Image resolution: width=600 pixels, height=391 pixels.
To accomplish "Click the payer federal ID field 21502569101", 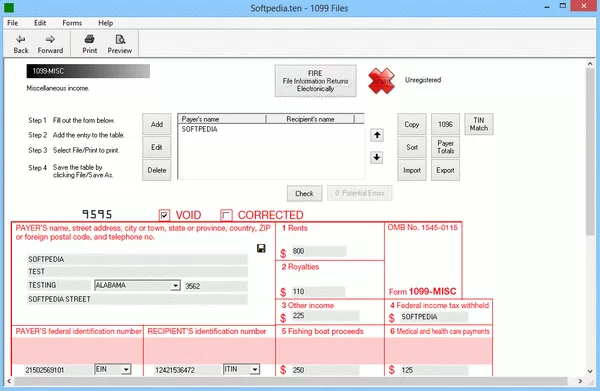I will pyautogui.click(x=58, y=370).
